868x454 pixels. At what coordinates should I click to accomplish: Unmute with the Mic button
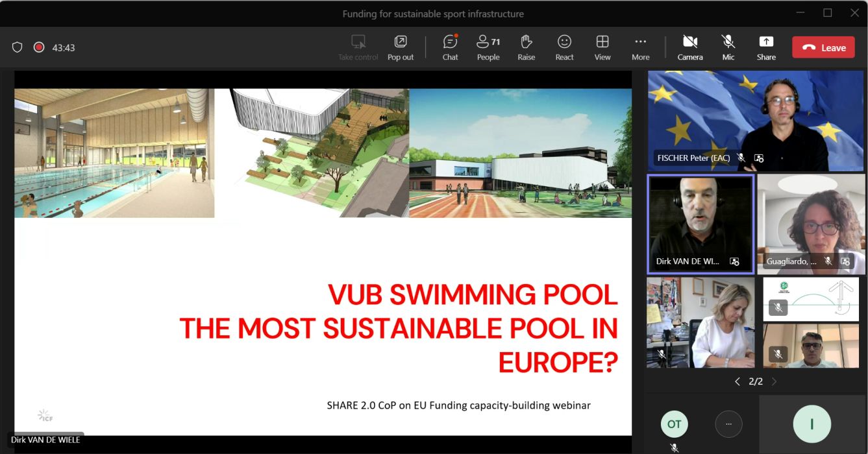(728, 47)
